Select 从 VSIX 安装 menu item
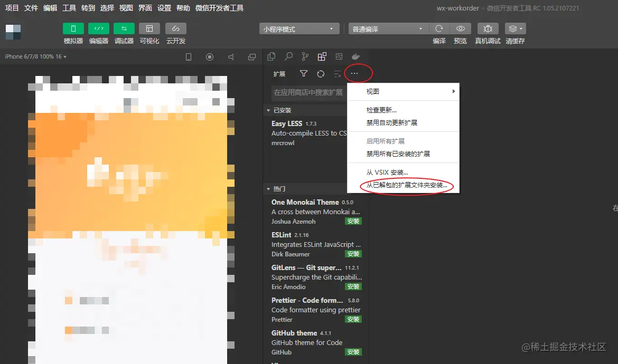The height and width of the screenshot is (364, 618). click(x=403, y=173)
